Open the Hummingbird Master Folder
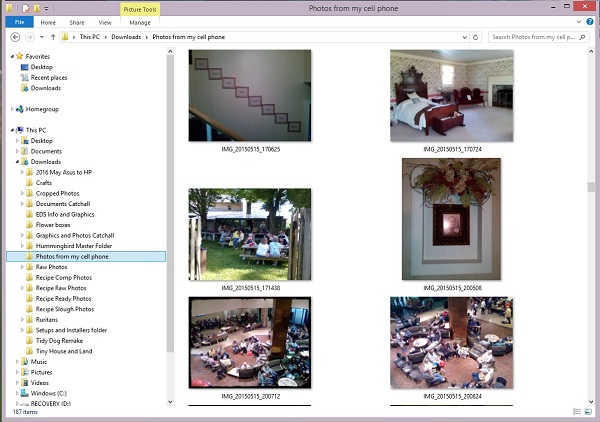Image resolution: width=600 pixels, height=422 pixels. click(73, 246)
